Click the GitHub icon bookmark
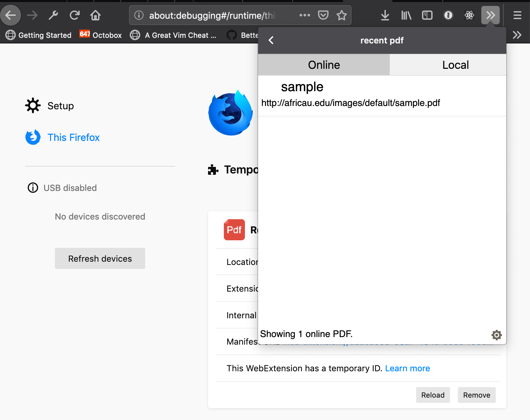 coord(232,35)
